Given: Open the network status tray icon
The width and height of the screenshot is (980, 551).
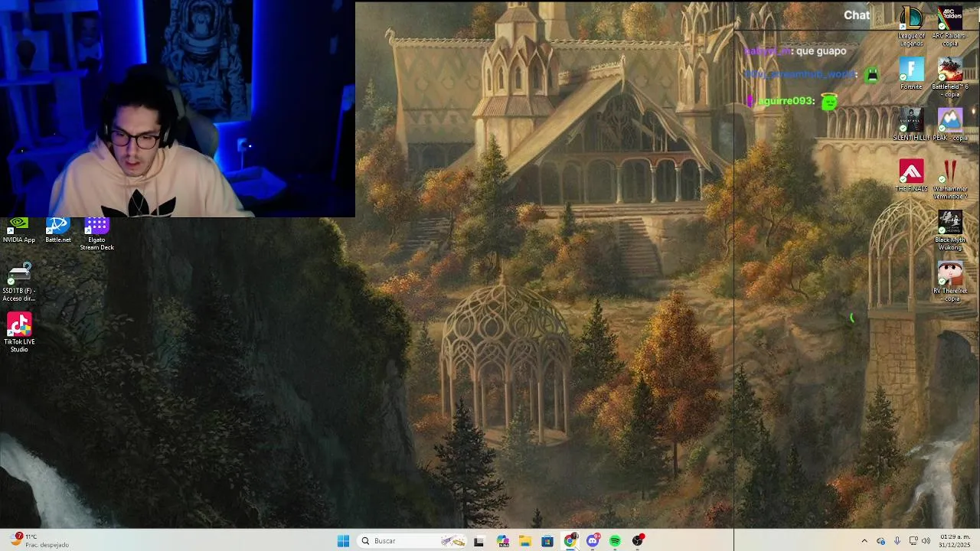Looking at the screenshot, I should [x=913, y=541].
